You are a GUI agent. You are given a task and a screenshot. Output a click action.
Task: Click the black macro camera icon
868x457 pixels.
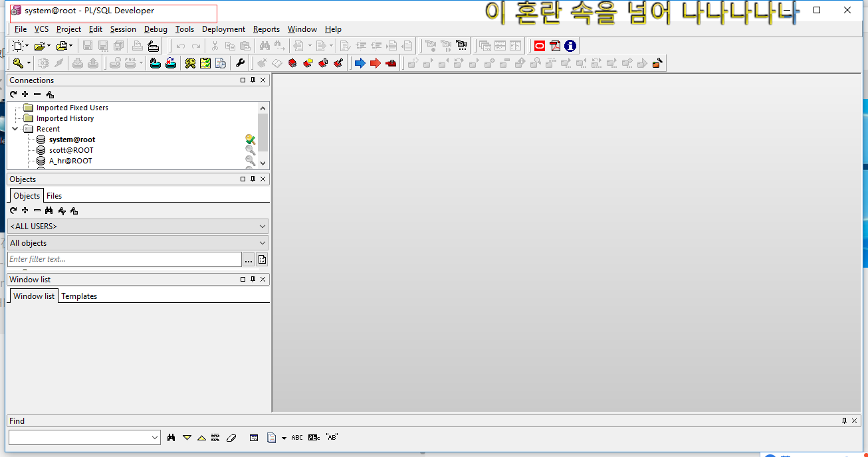(x=462, y=46)
